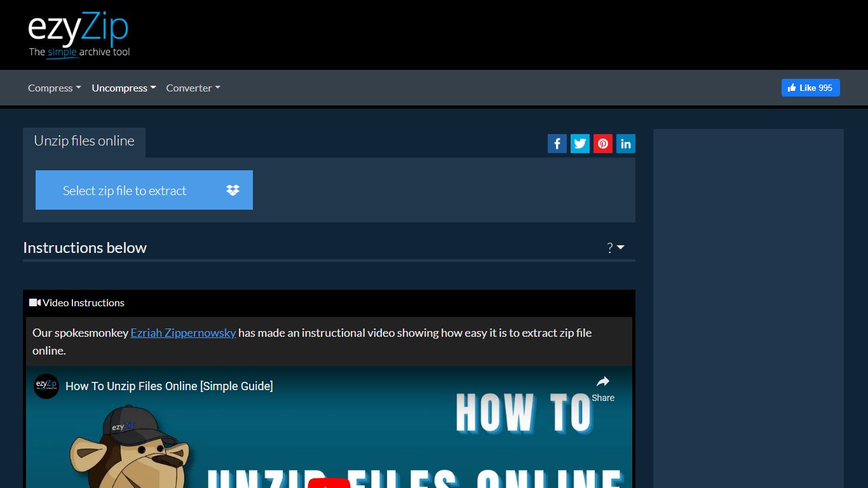Open the Uncompress dropdown menu
The width and height of the screenshot is (868, 488).
(x=124, y=88)
